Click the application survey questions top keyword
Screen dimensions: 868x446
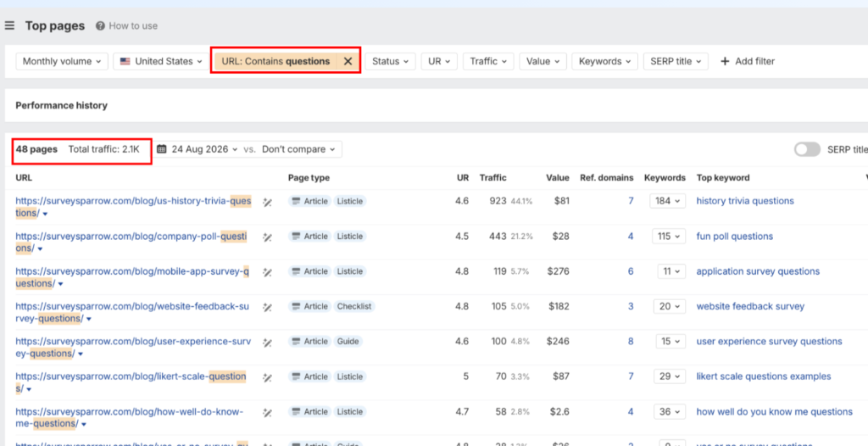tap(758, 271)
